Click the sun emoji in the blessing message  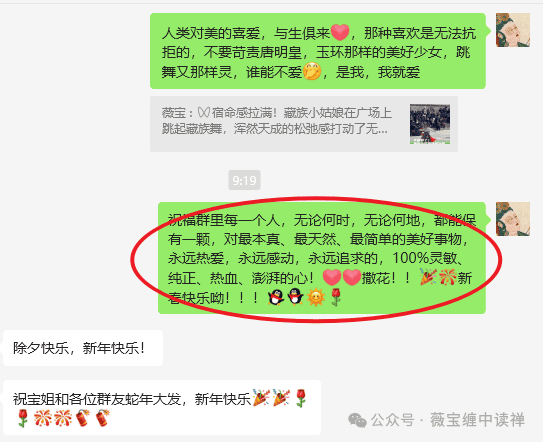pyautogui.click(x=316, y=297)
